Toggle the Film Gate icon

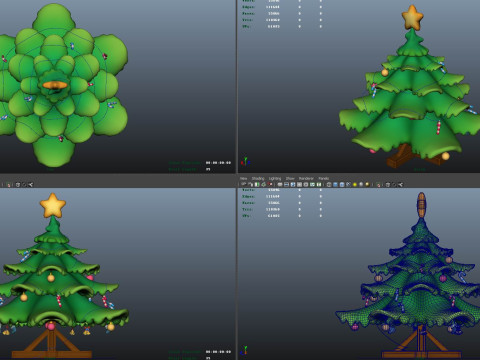tap(286, 184)
